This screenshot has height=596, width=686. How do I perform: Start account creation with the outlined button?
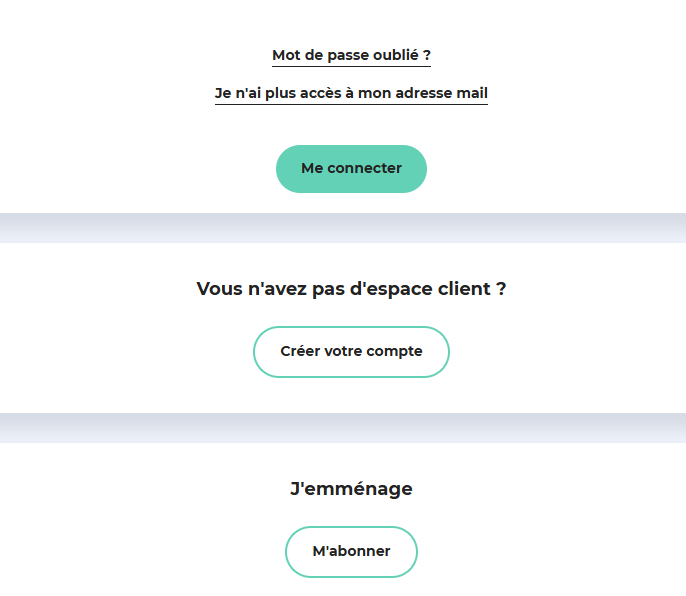pyautogui.click(x=351, y=352)
